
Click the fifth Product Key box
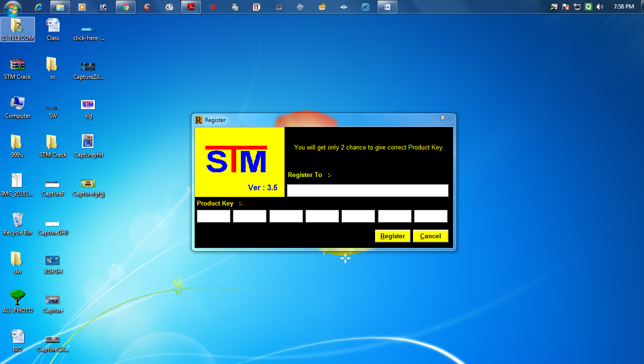tap(359, 216)
